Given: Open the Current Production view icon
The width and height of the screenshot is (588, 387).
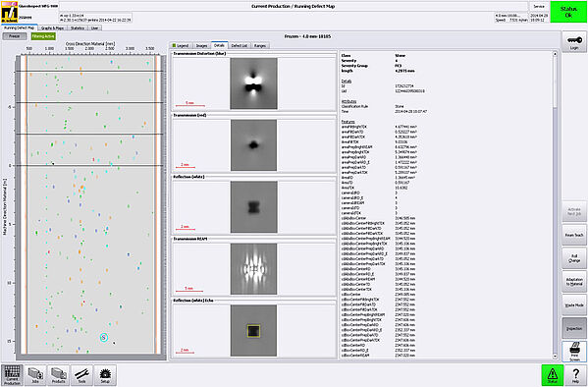Looking at the screenshot, I should (x=12, y=374).
